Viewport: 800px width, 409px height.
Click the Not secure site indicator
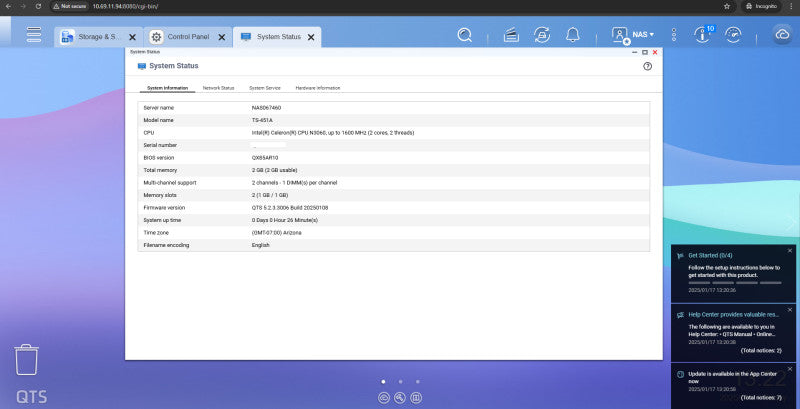click(x=70, y=6)
